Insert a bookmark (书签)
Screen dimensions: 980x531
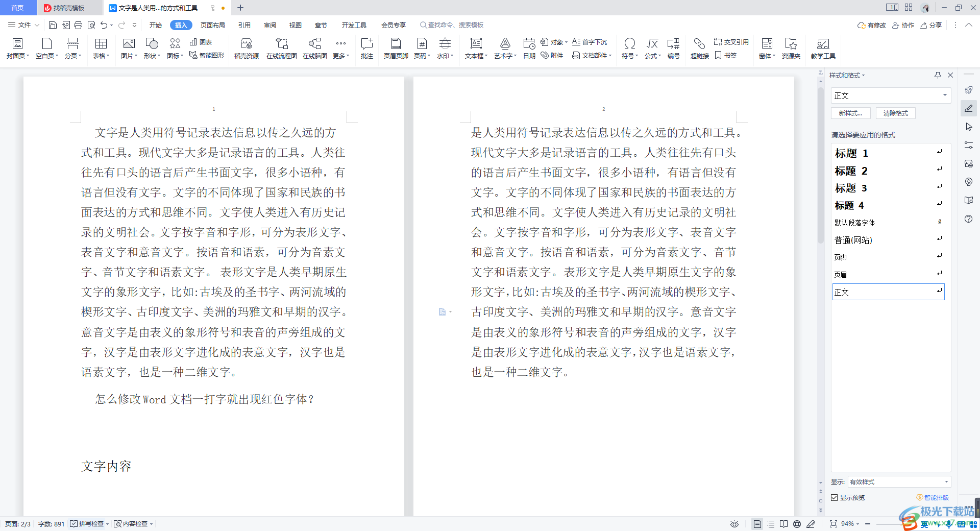tap(725, 55)
